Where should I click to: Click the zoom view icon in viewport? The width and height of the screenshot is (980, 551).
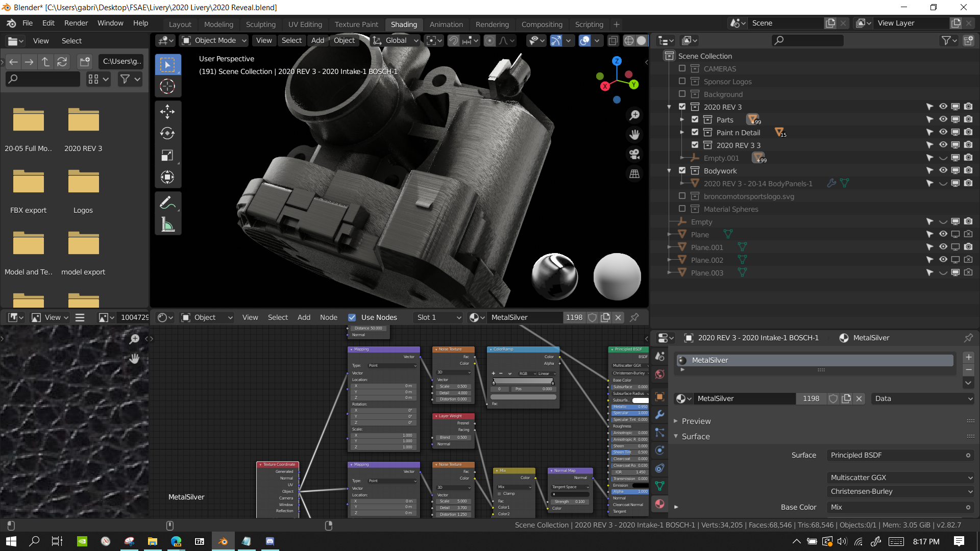click(634, 115)
